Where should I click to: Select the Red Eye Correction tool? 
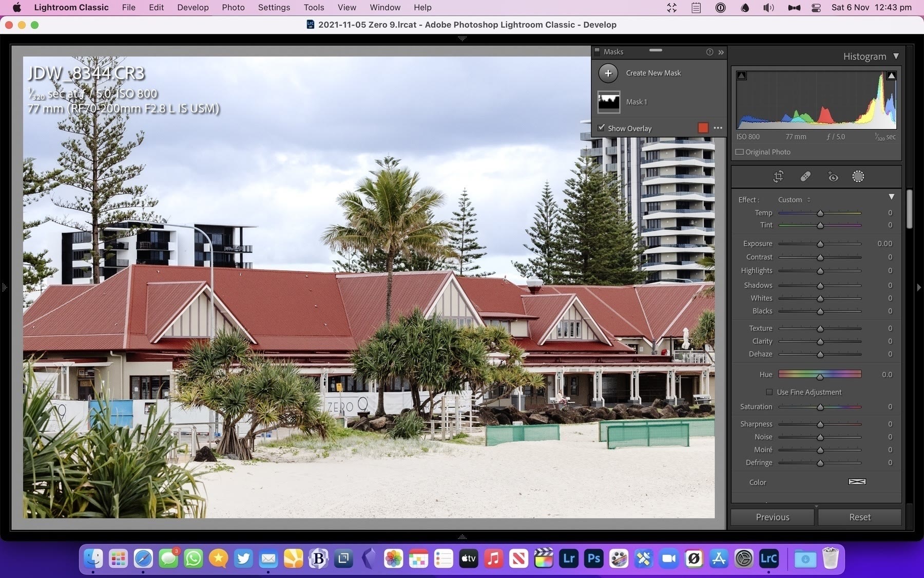point(832,177)
